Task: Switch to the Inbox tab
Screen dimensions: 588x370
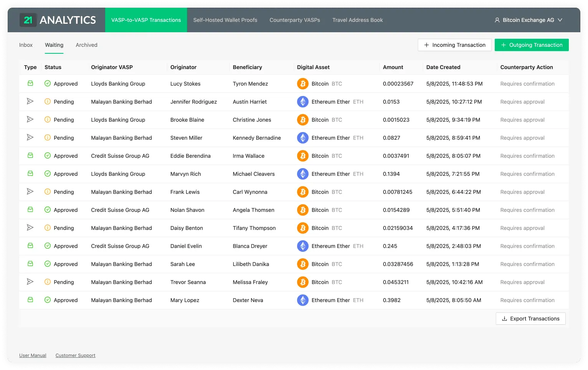Action: pos(25,45)
